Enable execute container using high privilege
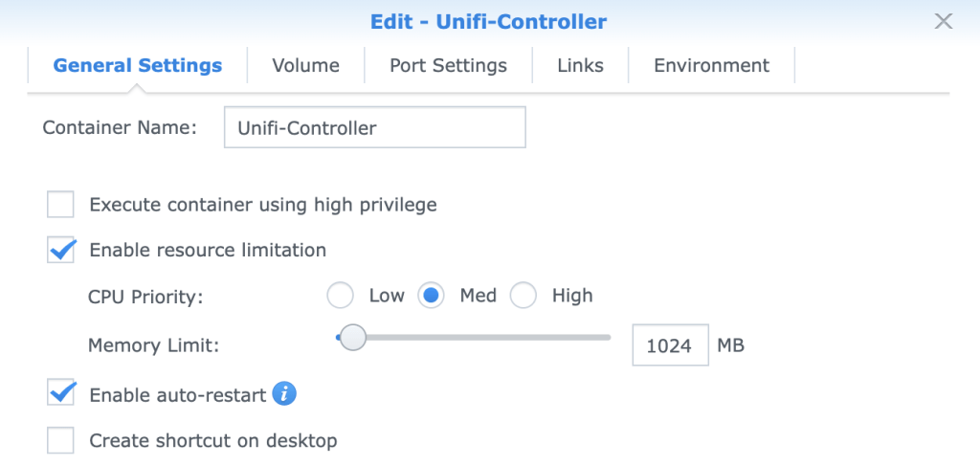The height and width of the screenshot is (466, 980). [x=61, y=205]
